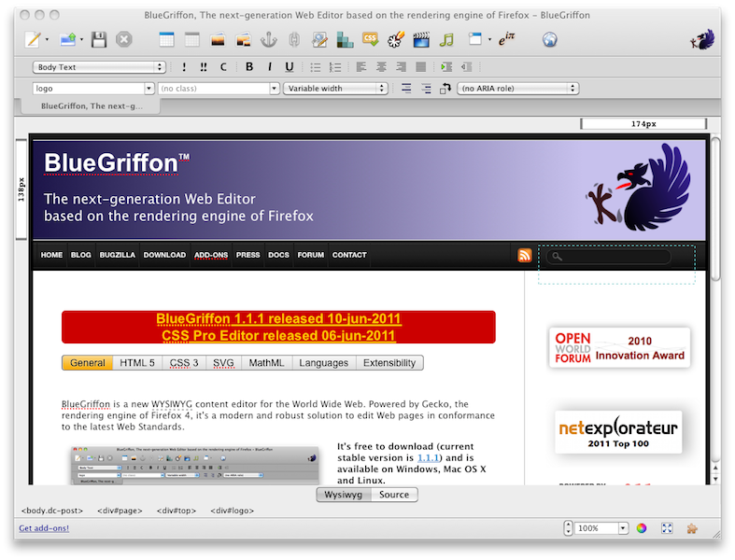Toggle Italic formatting button
Image resolution: width=735 pixels, height=560 pixels.
pos(269,67)
